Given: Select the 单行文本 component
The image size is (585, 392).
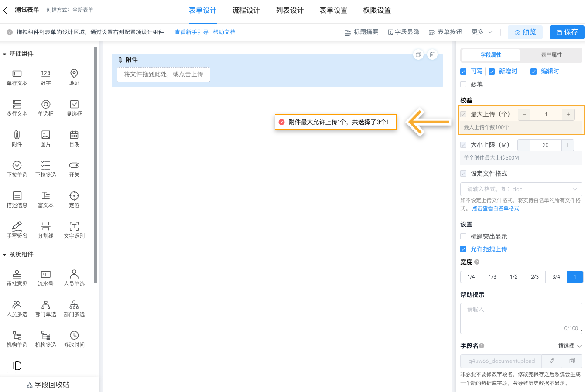Looking at the screenshot, I should click(17, 77).
